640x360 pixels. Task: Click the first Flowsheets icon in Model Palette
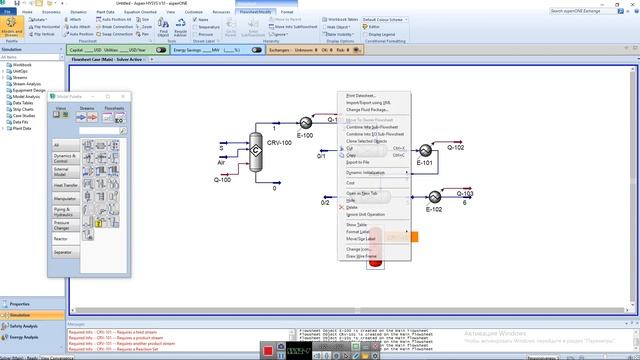(x=107, y=118)
